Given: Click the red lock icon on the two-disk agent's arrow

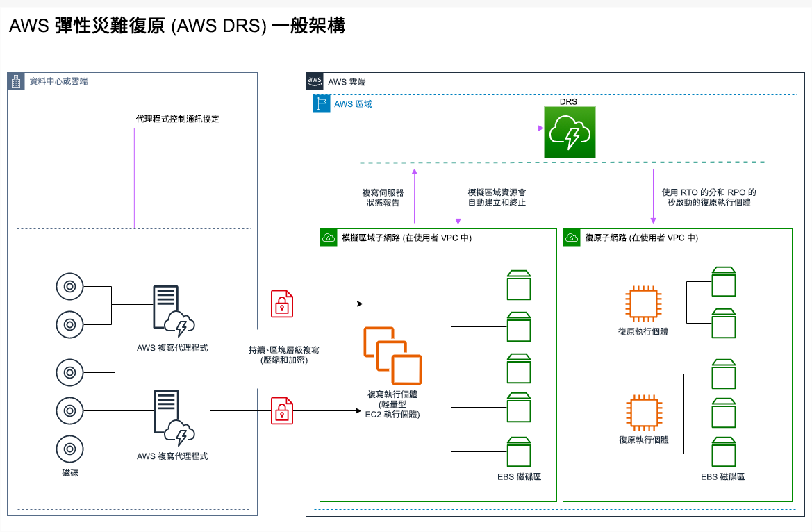Looking at the screenshot, I should (x=282, y=304).
